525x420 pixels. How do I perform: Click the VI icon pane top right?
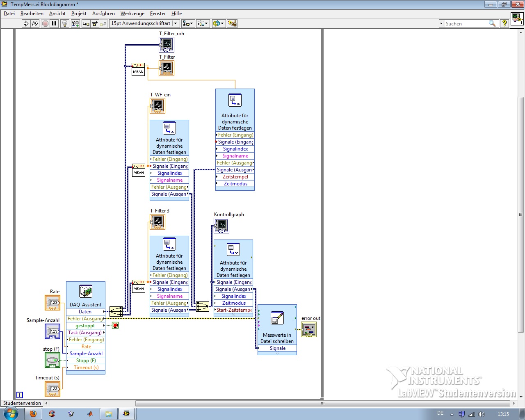(517, 18)
